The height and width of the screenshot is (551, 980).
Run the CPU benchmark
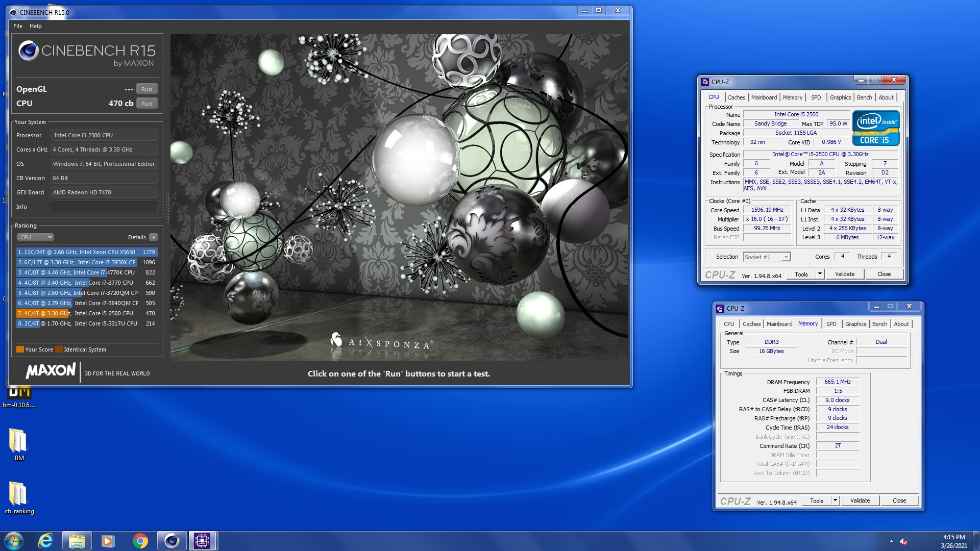[x=146, y=104]
